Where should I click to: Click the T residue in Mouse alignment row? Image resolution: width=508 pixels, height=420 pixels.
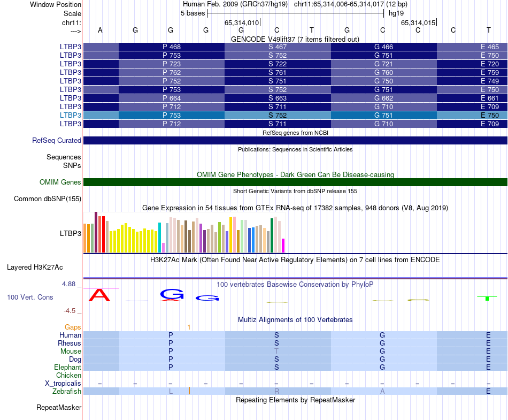[x=276, y=351]
